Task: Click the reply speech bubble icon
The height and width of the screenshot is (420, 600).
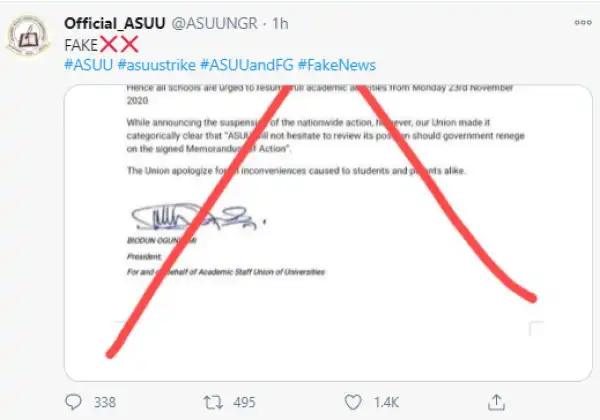Action: click(75, 402)
